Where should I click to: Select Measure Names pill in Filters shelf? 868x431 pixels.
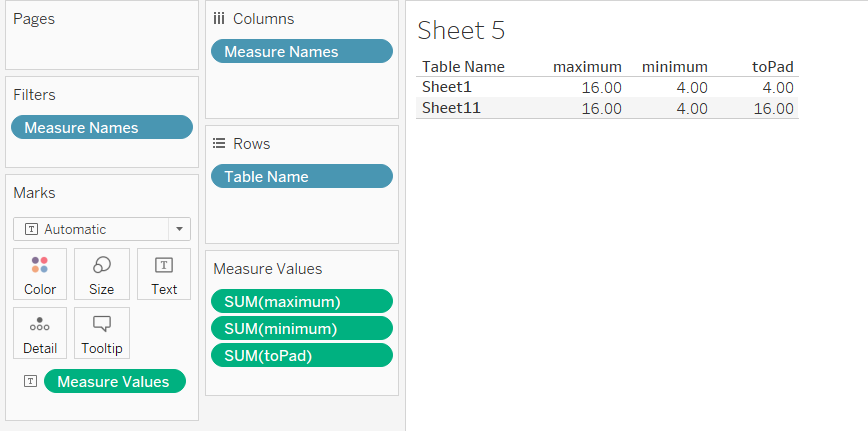pyautogui.click(x=101, y=127)
